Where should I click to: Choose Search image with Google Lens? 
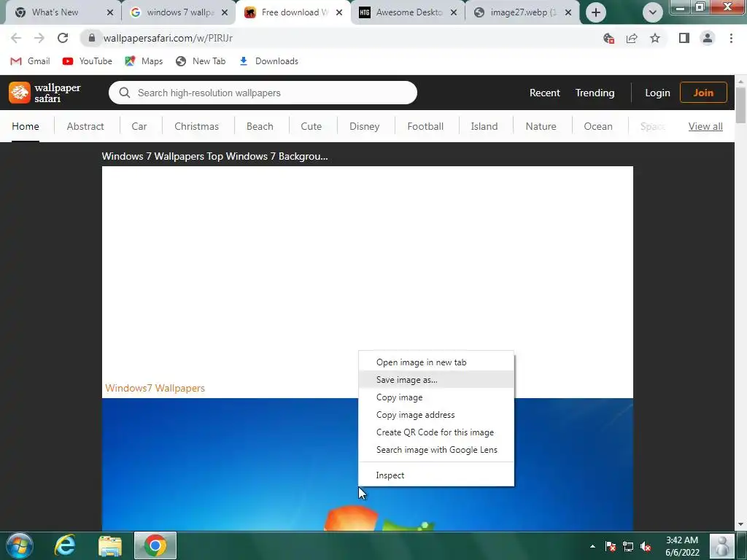(436, 450)
